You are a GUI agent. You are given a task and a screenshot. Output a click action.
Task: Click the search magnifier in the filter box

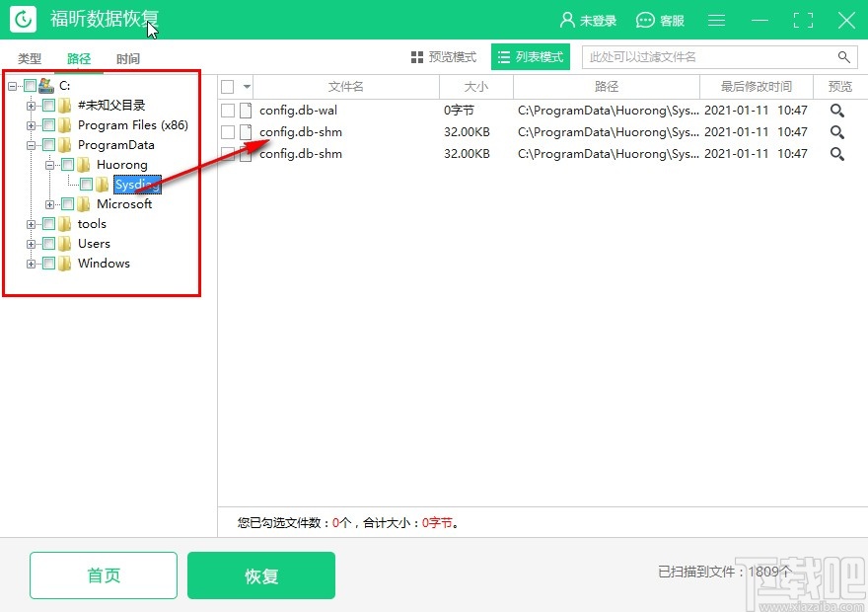[843, 56]
